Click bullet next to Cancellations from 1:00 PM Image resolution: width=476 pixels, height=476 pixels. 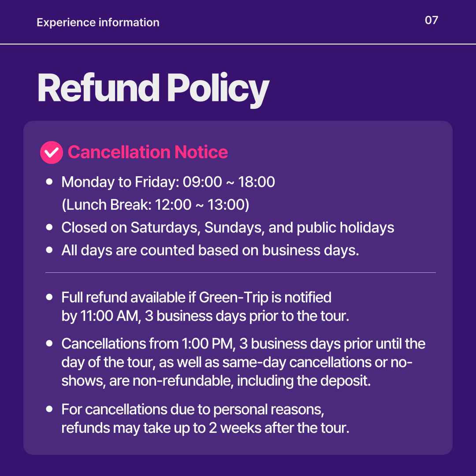pos(49,343)
